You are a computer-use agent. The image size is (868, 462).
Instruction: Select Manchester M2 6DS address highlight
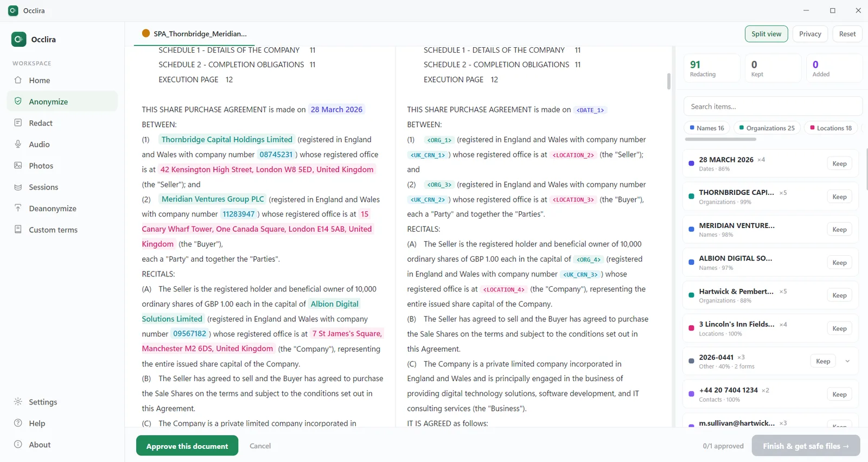(207, 349)
